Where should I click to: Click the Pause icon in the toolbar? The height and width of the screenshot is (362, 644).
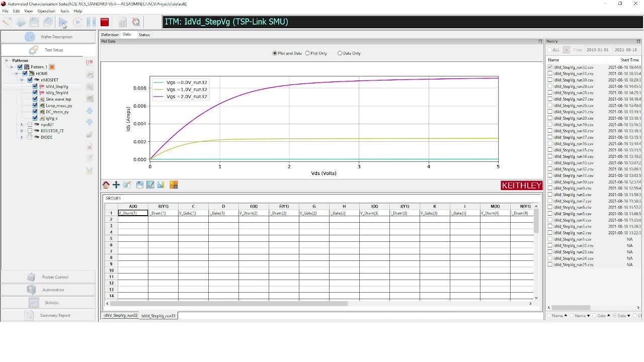coord(91,22)
